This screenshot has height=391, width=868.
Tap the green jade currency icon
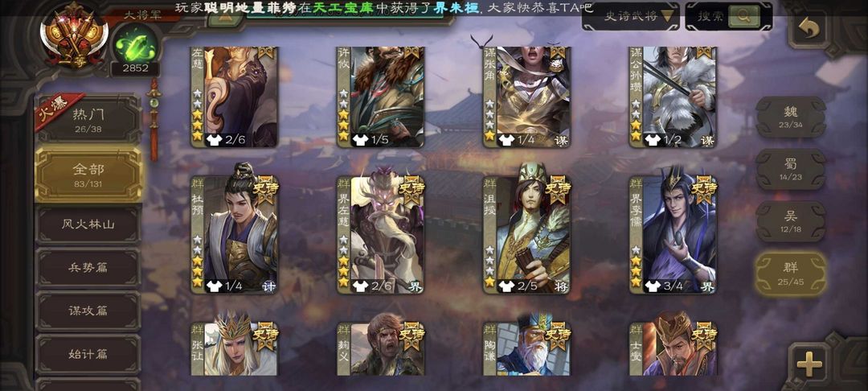(136, 43)
